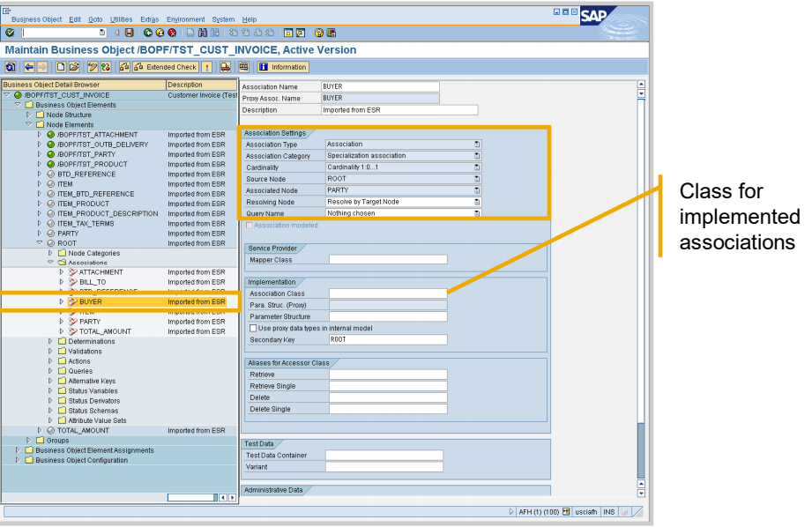812x527 pixels.
Task: Open the Association Type dropdown
Action: pyautogui.click(x=478, y=145)
